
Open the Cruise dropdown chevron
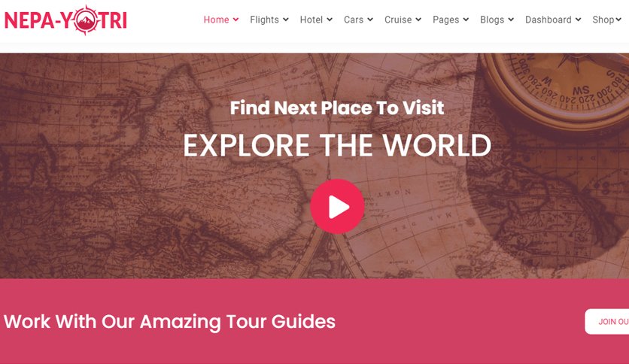tap(418, 20)
